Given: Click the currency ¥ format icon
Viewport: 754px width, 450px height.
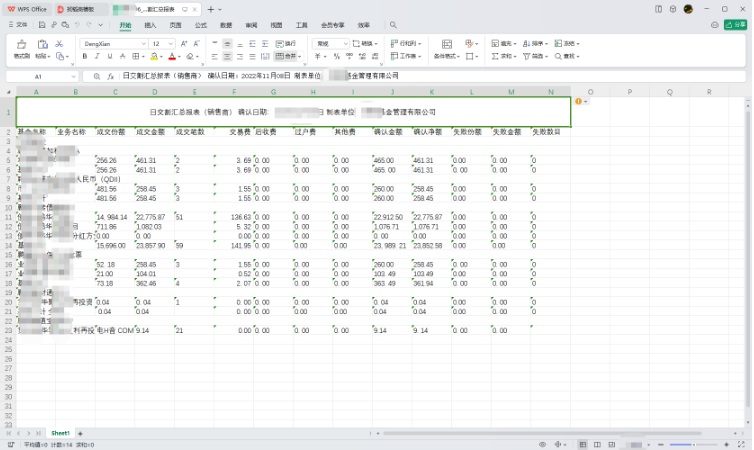Looking at the screenshot, I should (x=318, y=56).
